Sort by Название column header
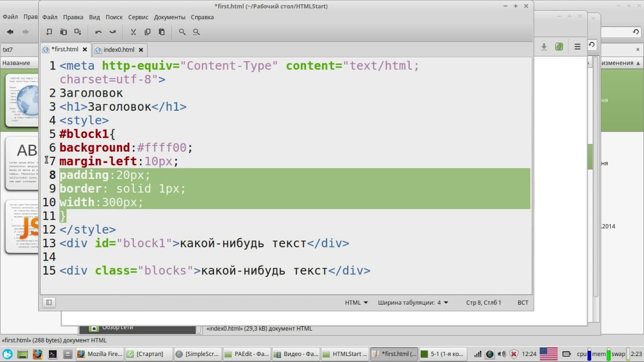 pyautogui.click(x=16, y=63)
